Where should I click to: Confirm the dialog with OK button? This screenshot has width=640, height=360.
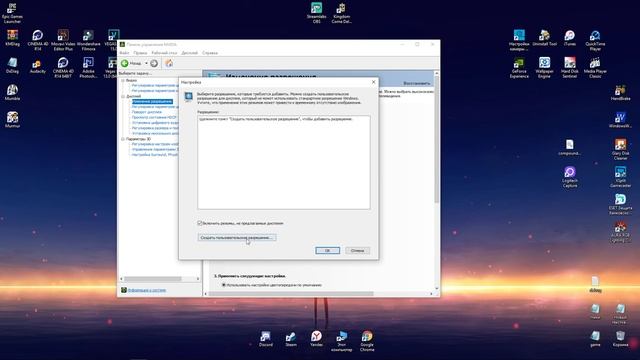pyautogui.click(x=327, y=250)
